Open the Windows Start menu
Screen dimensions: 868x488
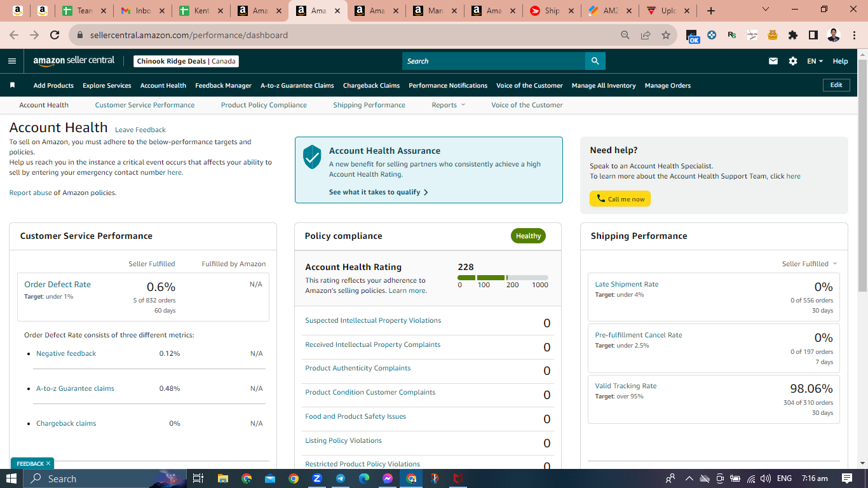click(11, 478)
